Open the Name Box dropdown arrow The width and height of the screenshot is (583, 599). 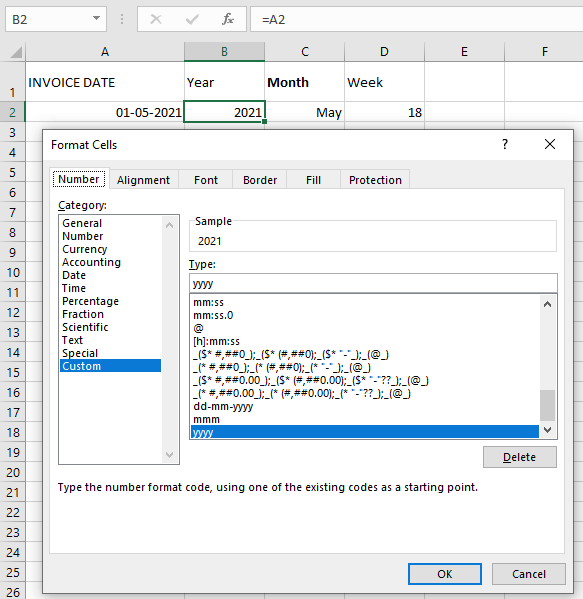(96, 18)
